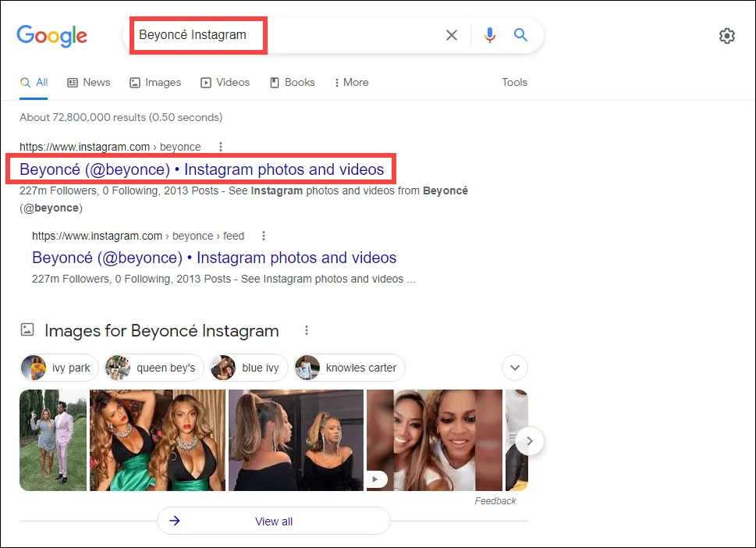Image resolution: width=756 pixels, height=548 pixels.
Task: Open the More search tabs menu
Action: click(352, 83)
